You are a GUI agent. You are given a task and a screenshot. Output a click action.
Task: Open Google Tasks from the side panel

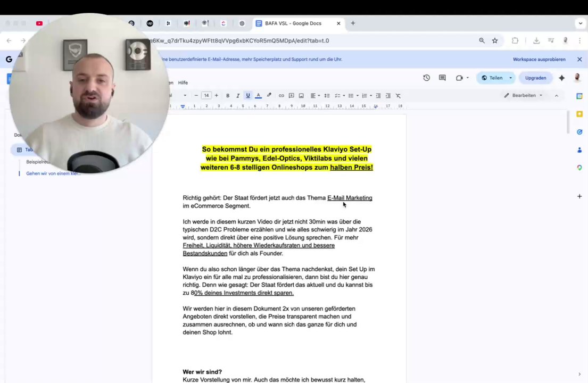coord(579,132)
